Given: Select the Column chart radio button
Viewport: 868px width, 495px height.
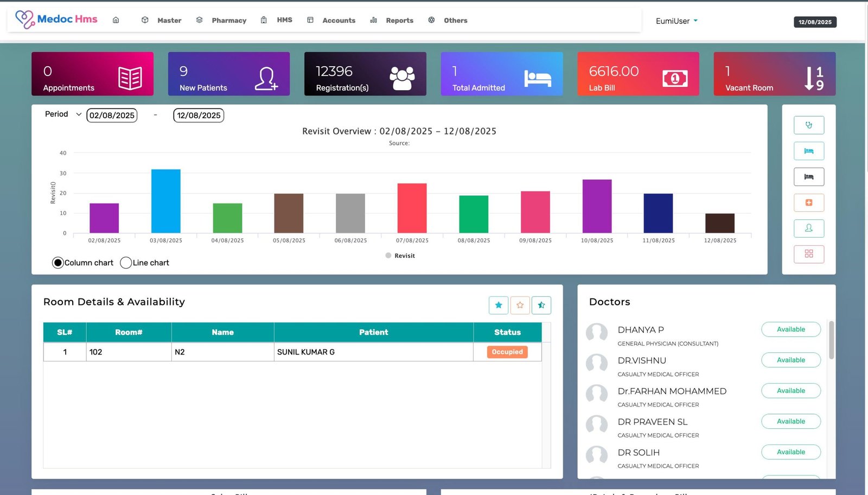Looking at the screenshot, I should click(x=58, y=263).
